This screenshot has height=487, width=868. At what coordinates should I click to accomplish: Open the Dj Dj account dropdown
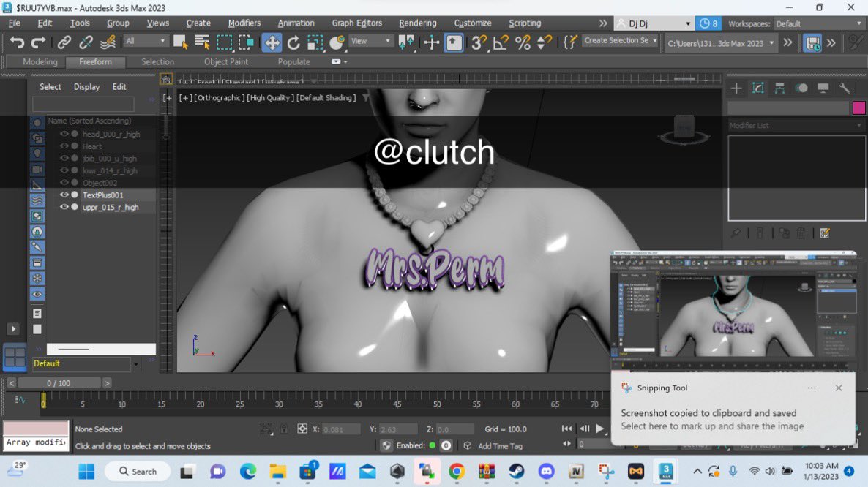[654, 24]
